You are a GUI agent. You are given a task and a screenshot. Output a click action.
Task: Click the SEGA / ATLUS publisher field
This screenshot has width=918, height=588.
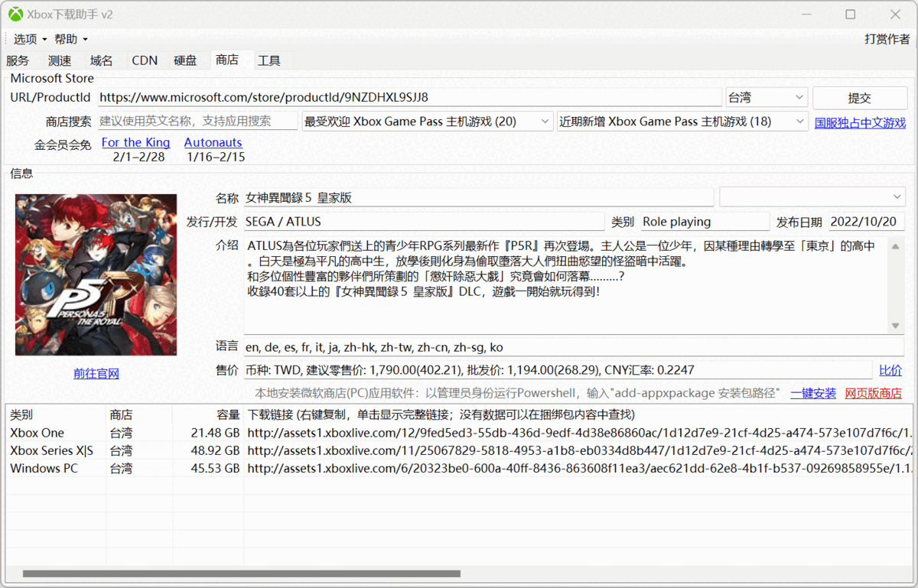(424, 222)
